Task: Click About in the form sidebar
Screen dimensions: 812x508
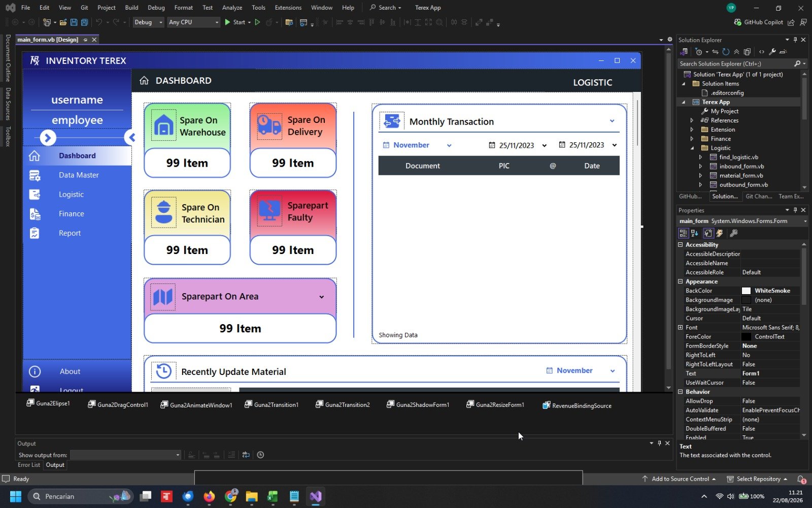Action: 70,371
